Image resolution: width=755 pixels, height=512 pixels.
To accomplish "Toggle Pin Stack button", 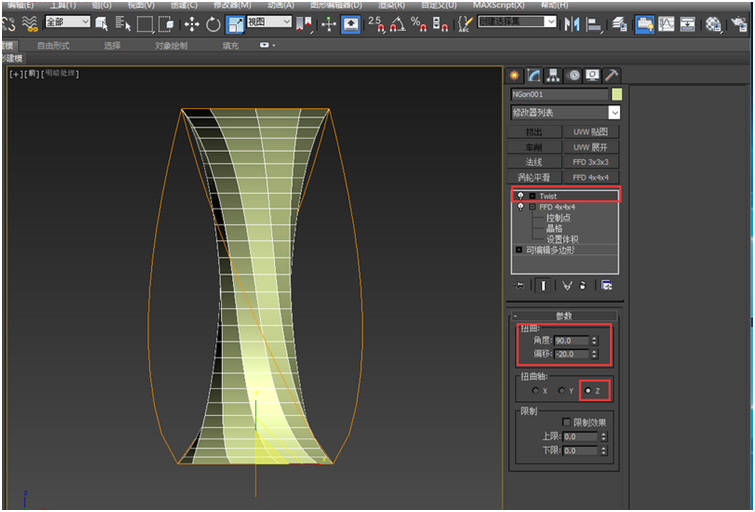I will [519, 286].
